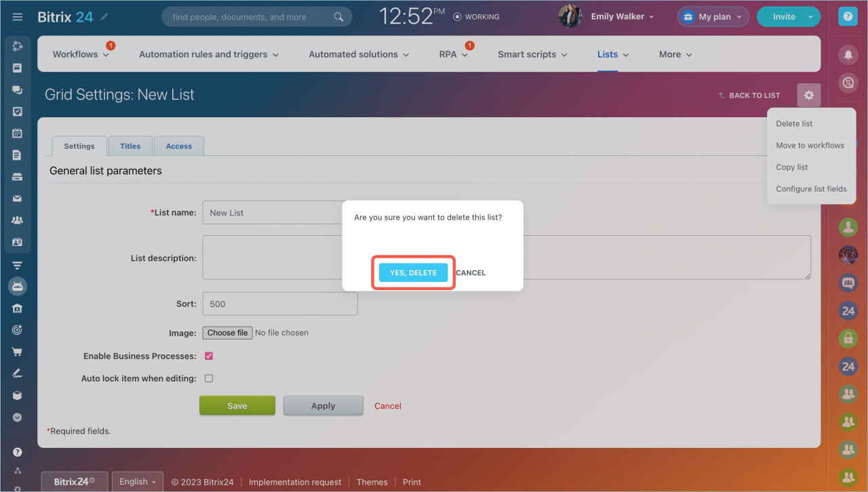Image resolution: width=868 pixels, height=492 pixels.
Task: Open the chat search bubble icon
Action: 848,83
